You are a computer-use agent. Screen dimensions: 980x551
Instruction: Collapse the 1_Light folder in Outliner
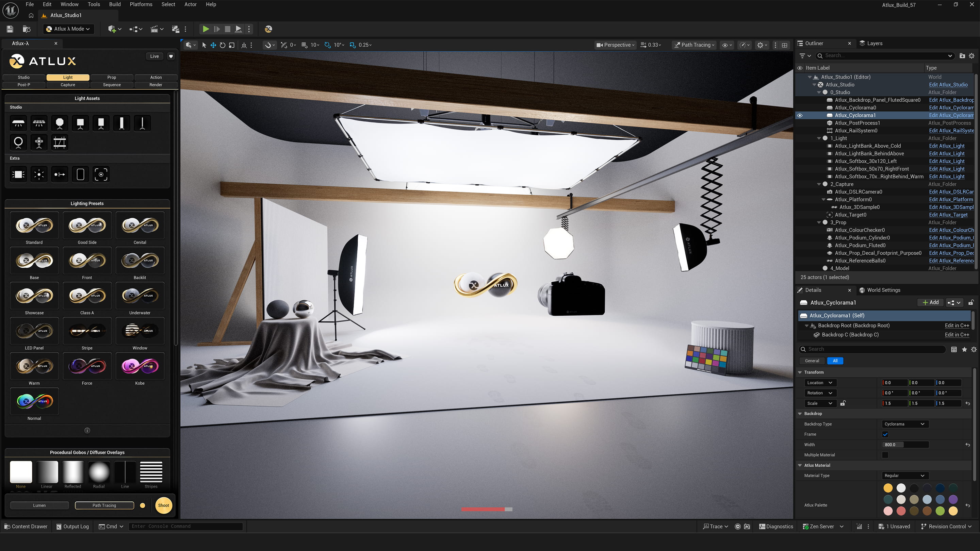pyautogui.click(x=819, y=138)
